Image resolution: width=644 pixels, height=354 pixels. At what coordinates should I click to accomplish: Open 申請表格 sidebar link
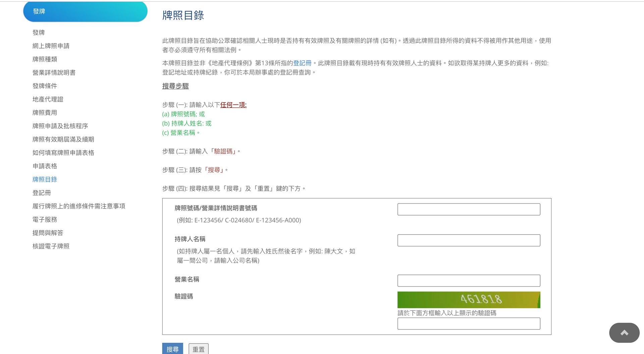click(45, 166)
